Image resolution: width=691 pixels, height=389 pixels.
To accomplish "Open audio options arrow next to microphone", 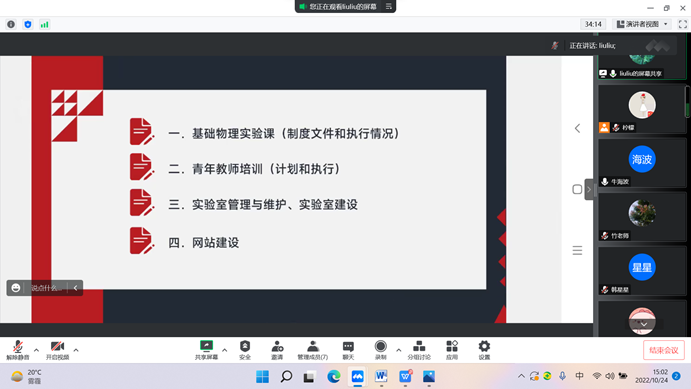I will [37, 350].
